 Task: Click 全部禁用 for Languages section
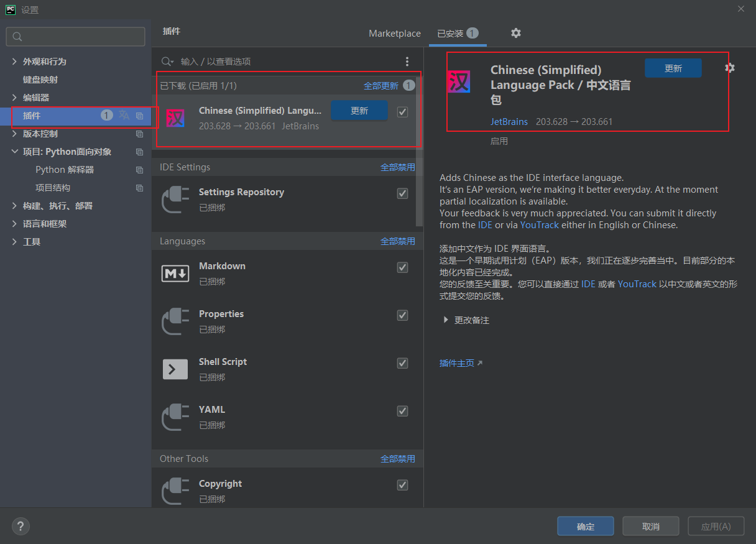click(x=398, y=241)
